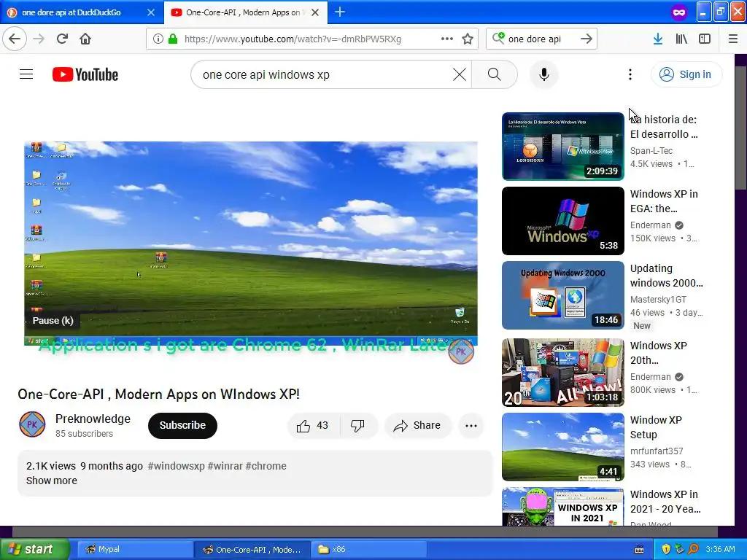Show site information icon in address bar
Screen dimensions: 747x560
pyautogui.click(x=158, y=39)
